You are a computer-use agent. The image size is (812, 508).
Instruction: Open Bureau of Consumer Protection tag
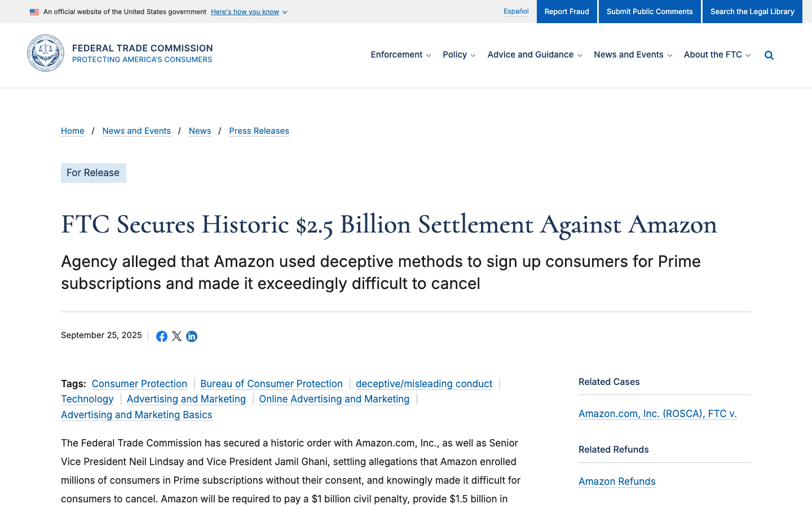click(271, 384)
